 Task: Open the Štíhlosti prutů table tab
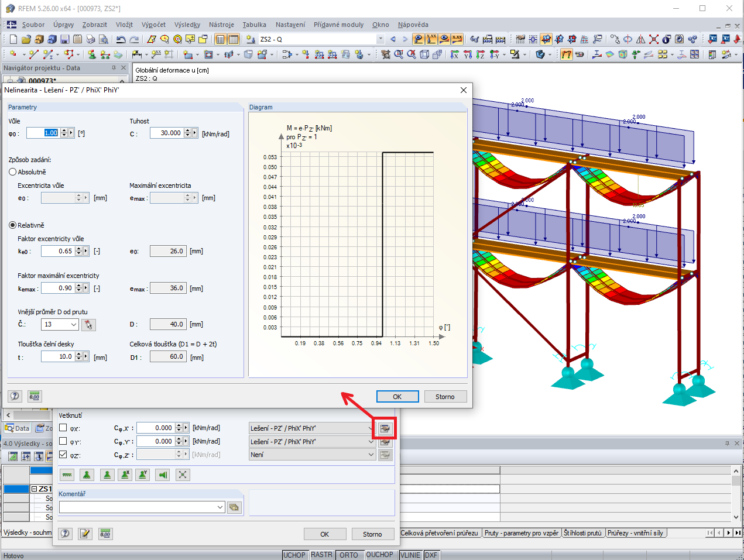click(582, 533)
